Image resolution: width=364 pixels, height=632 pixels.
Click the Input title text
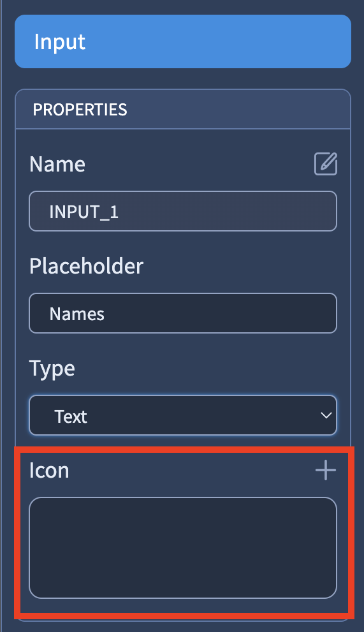pos(60,42)
